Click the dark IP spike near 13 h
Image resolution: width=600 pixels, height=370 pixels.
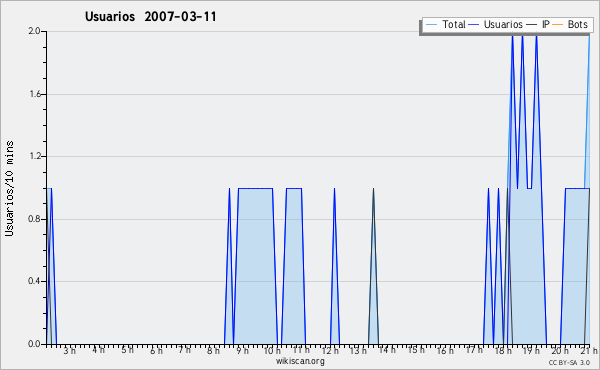coord(373,266)
